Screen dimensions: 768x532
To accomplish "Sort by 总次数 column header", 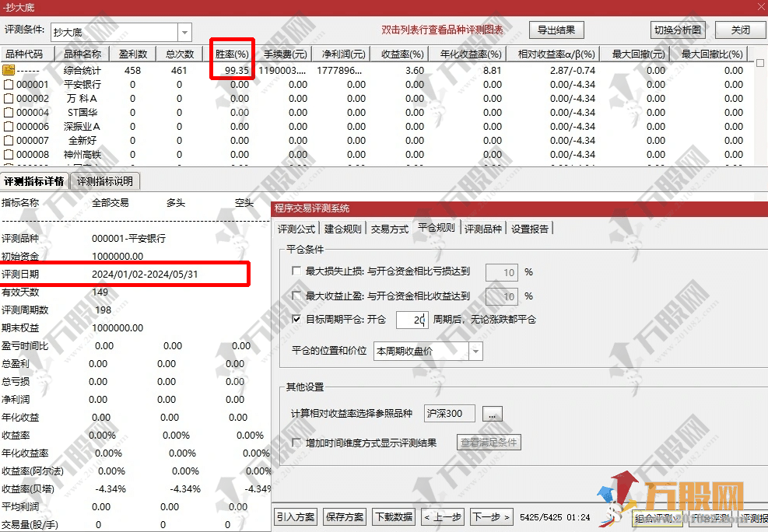I will tap(180, 54).
